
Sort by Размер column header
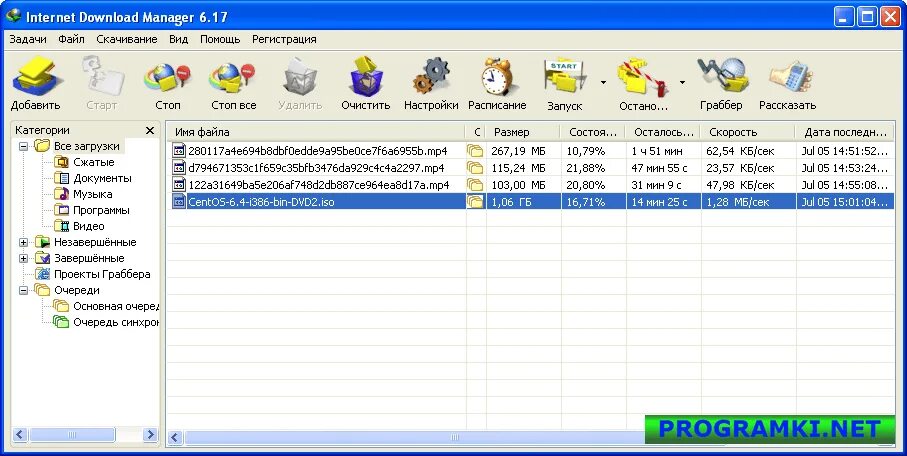click(x=523, y=132)
